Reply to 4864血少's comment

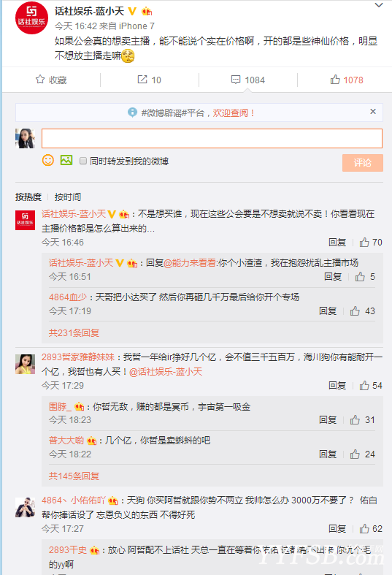point(328,311)
